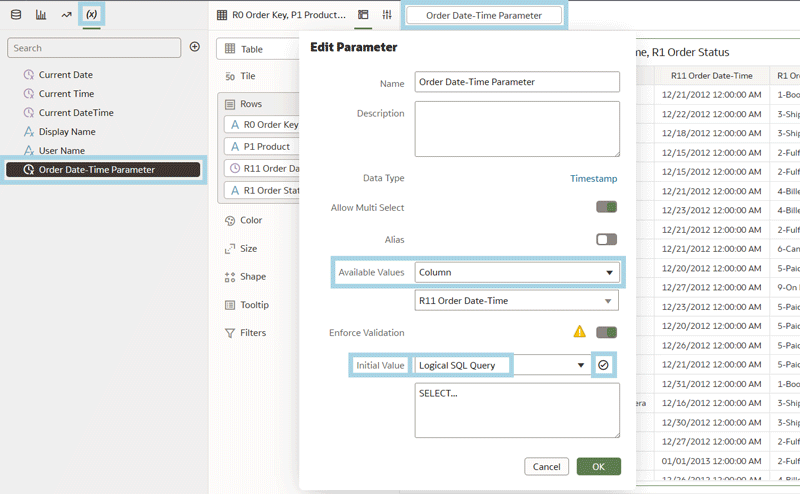800x494 pixels.
Task: Toggle the Allow Multi Select switch
Action: (606, 207)
